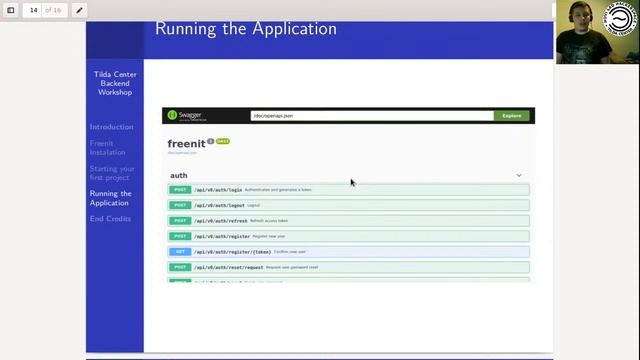The height and width of the screenshot is (360, 640).
Task: Expand POST /api/v0/auth/logout endpoint
Action: [349, 205]
